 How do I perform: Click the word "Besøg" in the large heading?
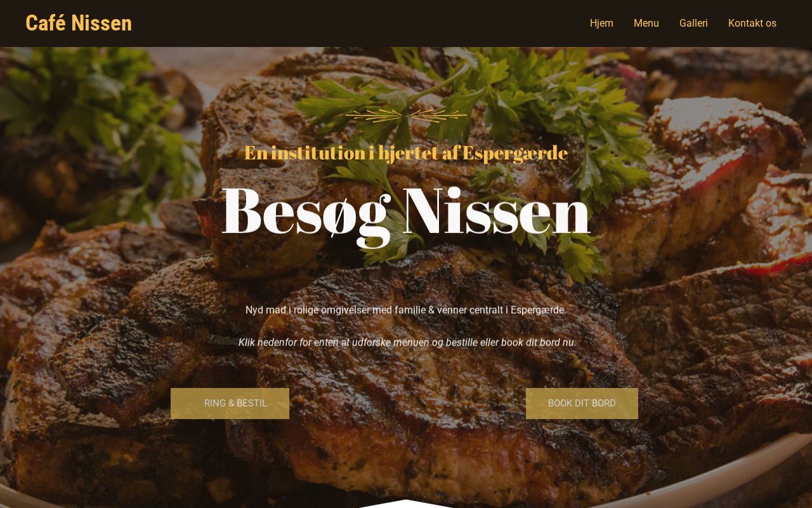tap(305, 213)
